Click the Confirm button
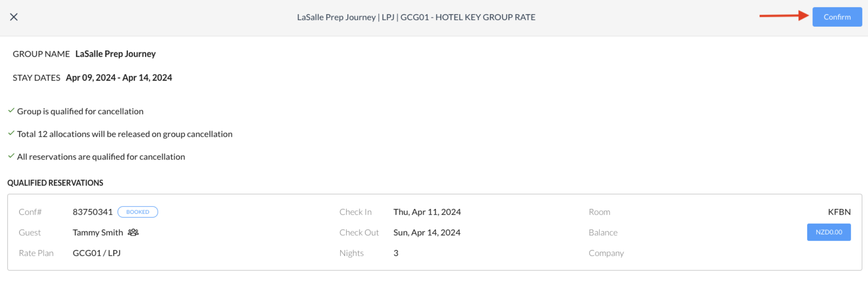Screen dimensions: 868x286 point(837,17)
